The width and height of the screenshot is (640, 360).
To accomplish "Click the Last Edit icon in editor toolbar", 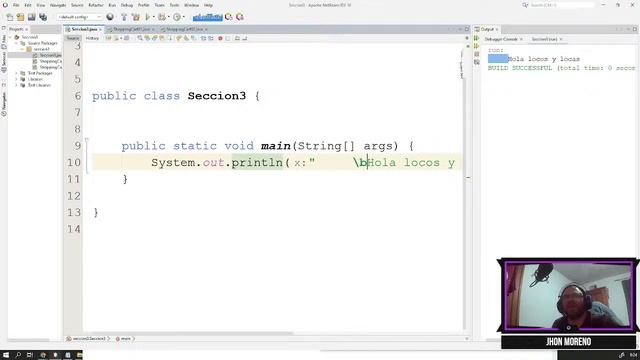I will (x=108, y=38).
